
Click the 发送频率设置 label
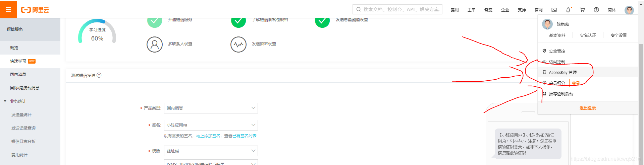(264, 44)
